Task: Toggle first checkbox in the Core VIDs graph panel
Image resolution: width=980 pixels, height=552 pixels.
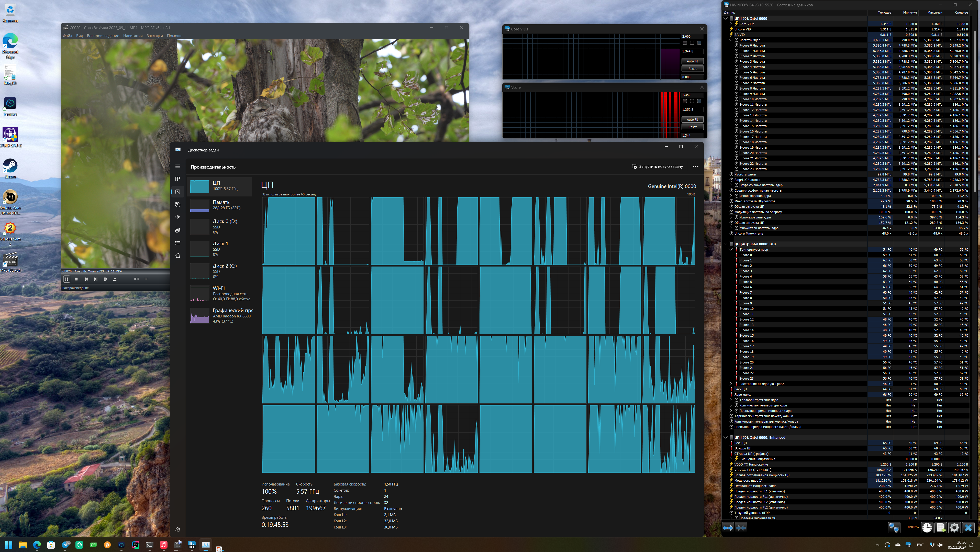Action: [685, 43]
